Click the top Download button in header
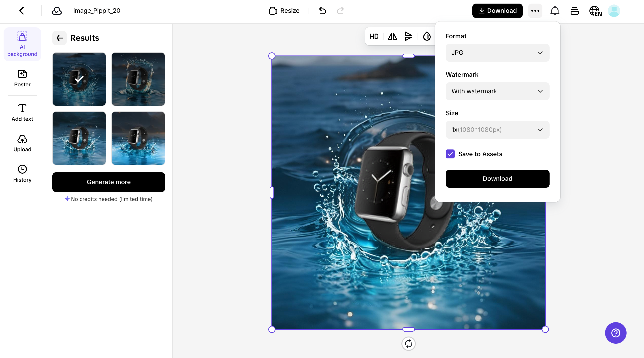The image size is (644, 358). click(497, 11)
